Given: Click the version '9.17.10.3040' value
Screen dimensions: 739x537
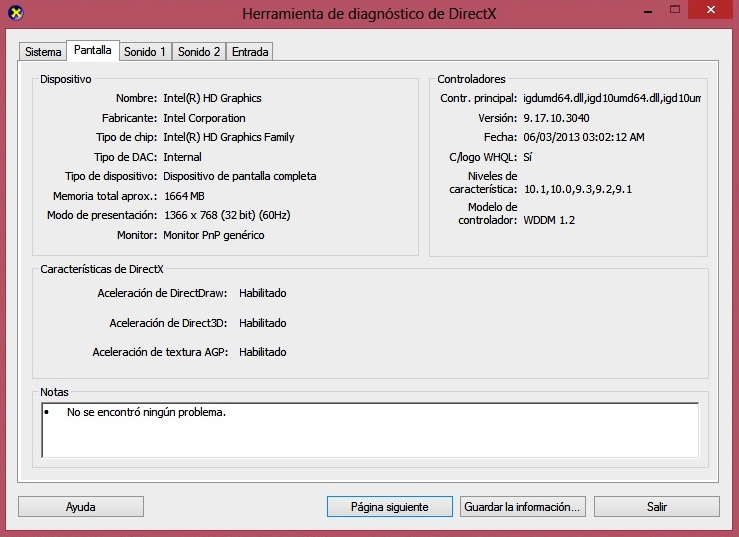Looking at the screenshot, I should [x=556, y=118].
